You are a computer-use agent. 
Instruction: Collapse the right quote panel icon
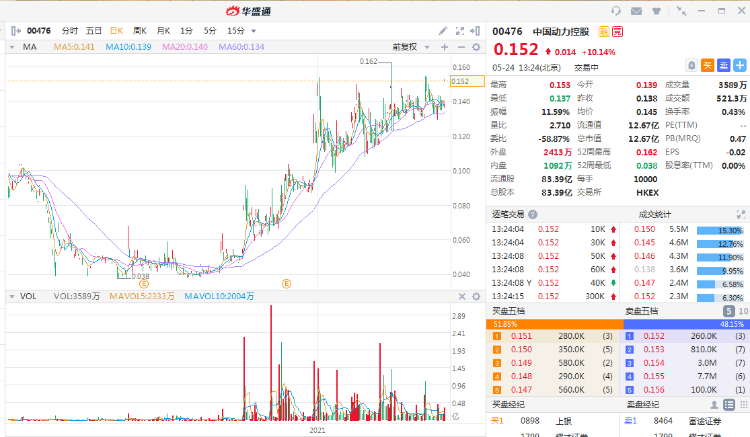point(475,31)
